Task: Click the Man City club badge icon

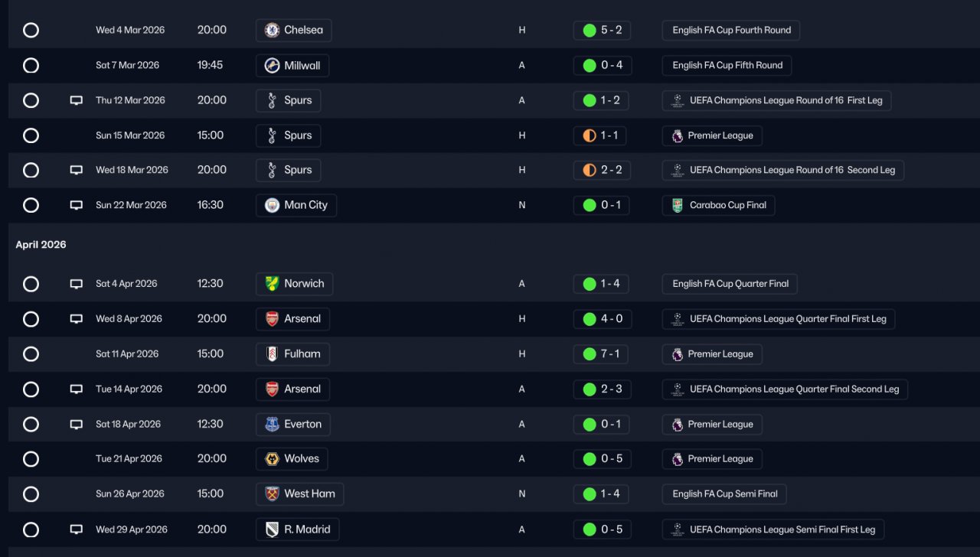Action: pyautogui.click(x=272, y=205)
